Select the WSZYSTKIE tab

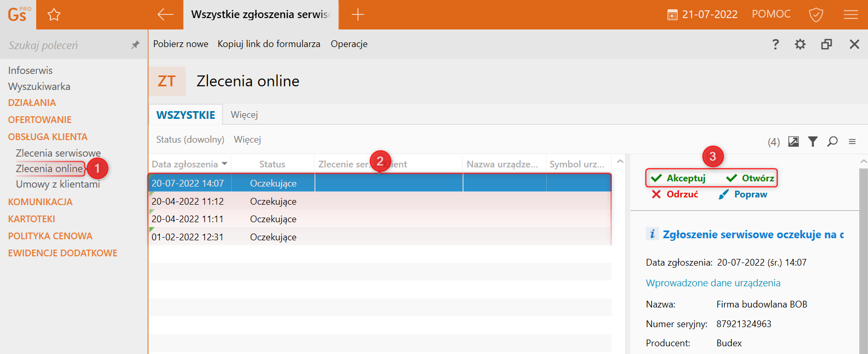coord(186,115)
